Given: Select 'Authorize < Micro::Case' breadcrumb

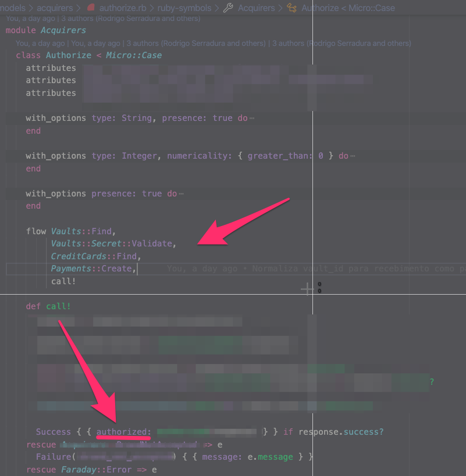Looking at the screenshot, I should click(348, 8).
